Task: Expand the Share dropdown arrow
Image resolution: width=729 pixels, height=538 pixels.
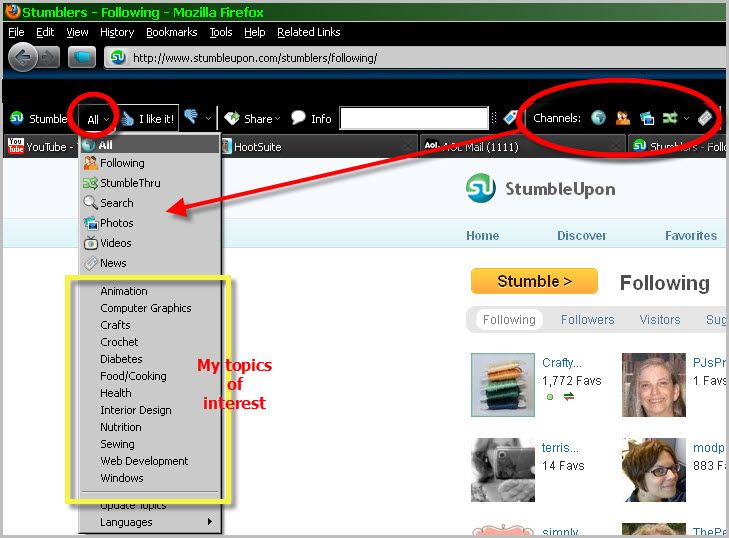Action: click(277, 119)
